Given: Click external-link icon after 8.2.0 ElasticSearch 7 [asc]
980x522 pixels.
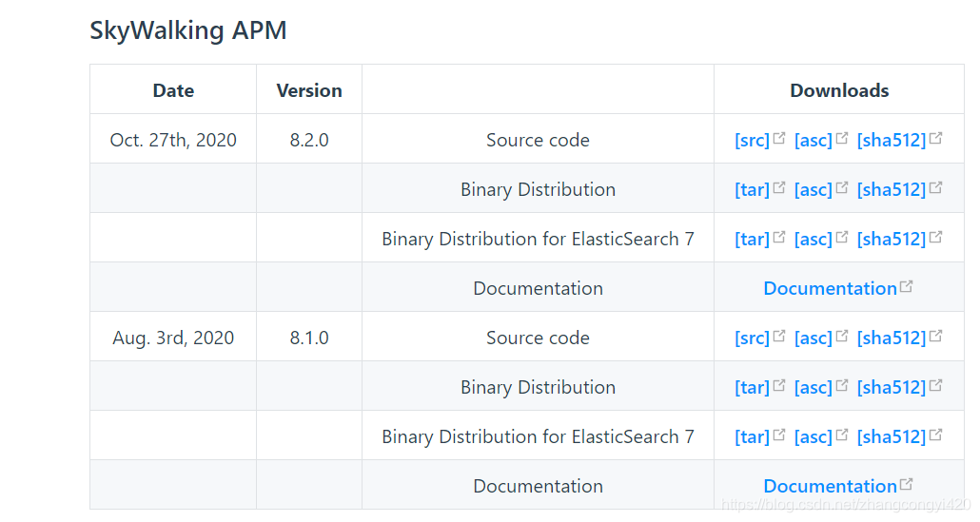Looking at the screenshot, I should [x=842, y=237].
